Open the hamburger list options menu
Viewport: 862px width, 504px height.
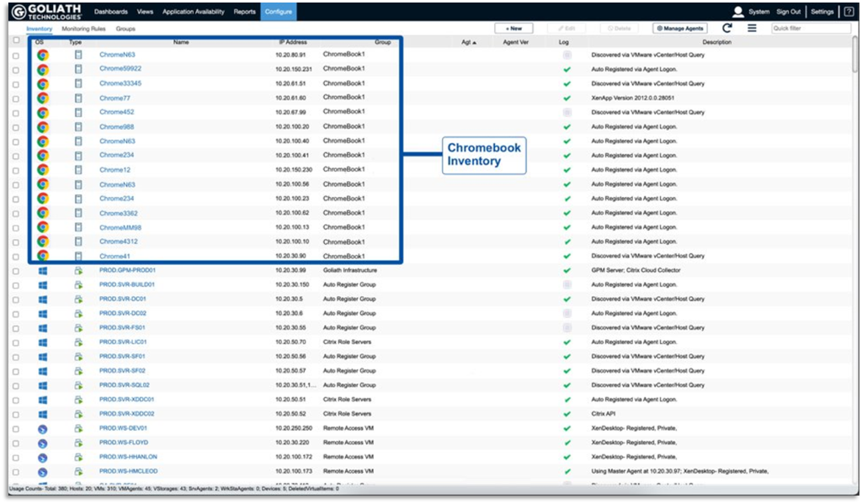752,28
